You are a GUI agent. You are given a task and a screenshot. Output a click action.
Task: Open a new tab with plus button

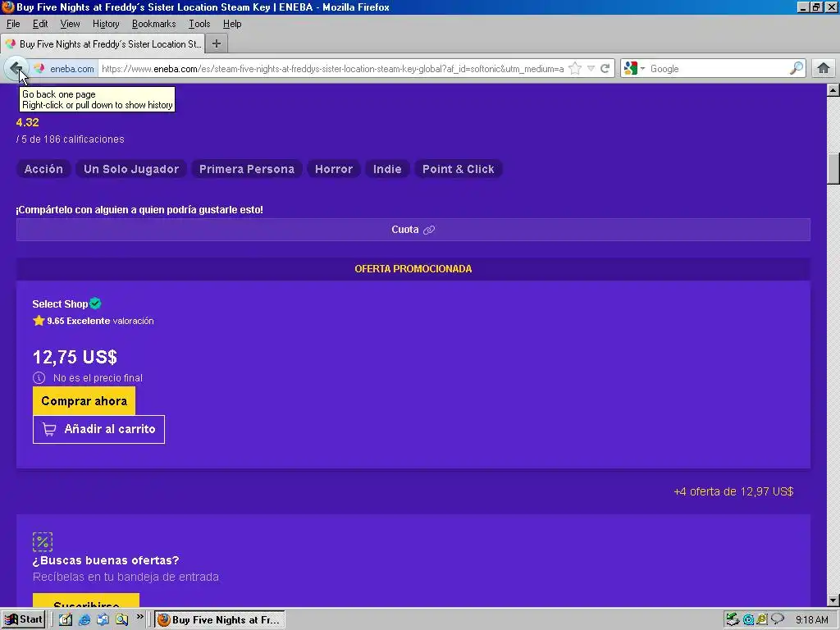coord(217,43)
